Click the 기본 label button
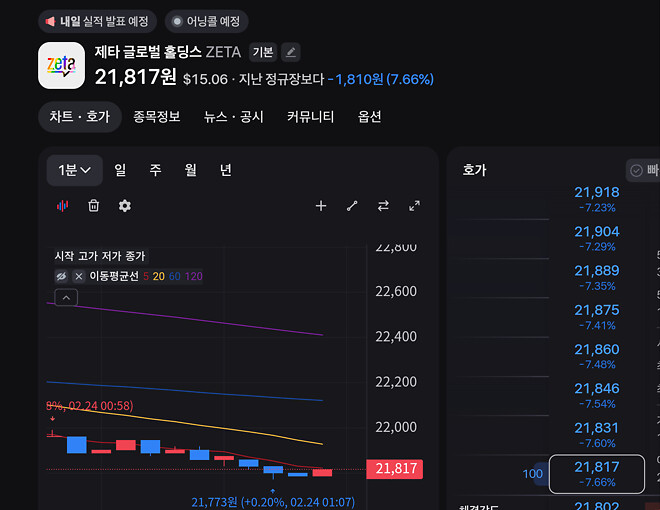 (263, 52)
